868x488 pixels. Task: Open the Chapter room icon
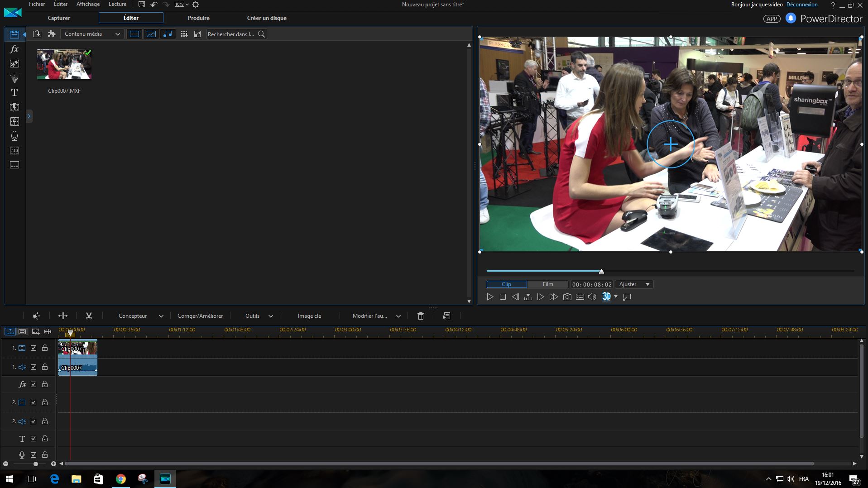click(14, 150)
